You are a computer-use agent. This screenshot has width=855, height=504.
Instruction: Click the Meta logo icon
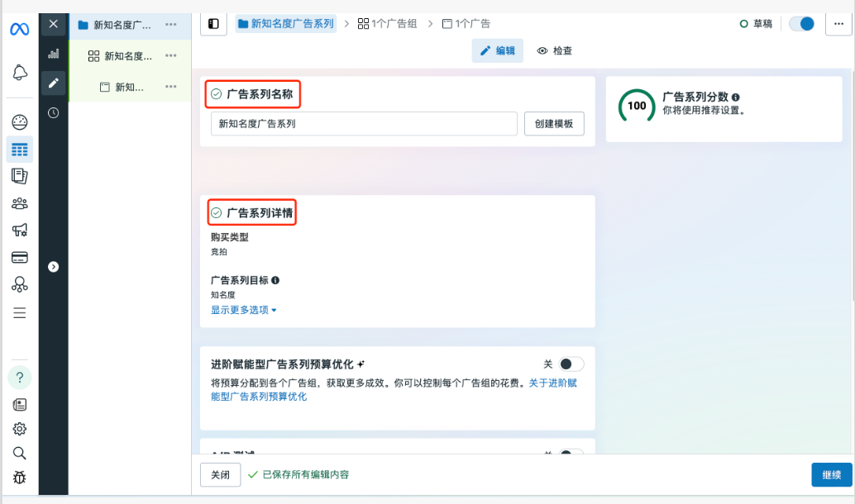(20, 29)
